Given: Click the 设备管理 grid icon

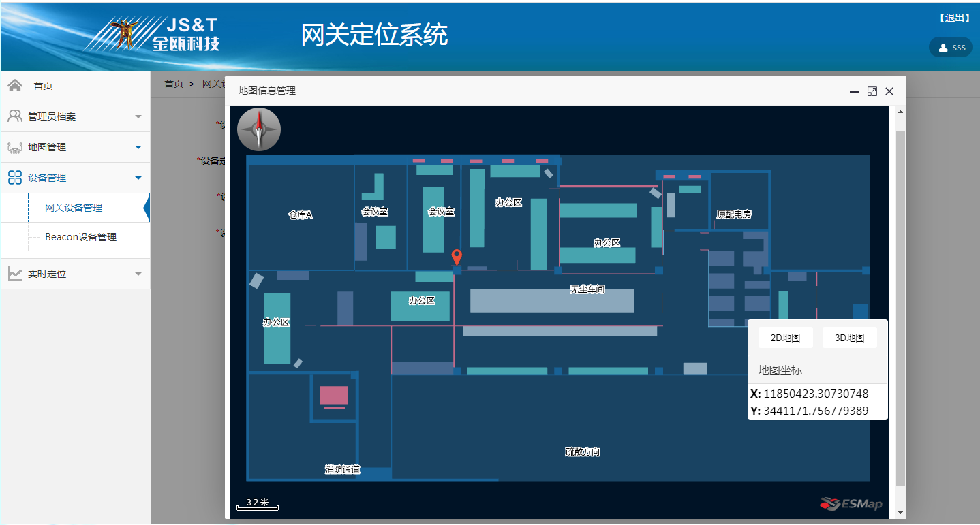Looking at the screenshot, I should [x=15, y=178].
